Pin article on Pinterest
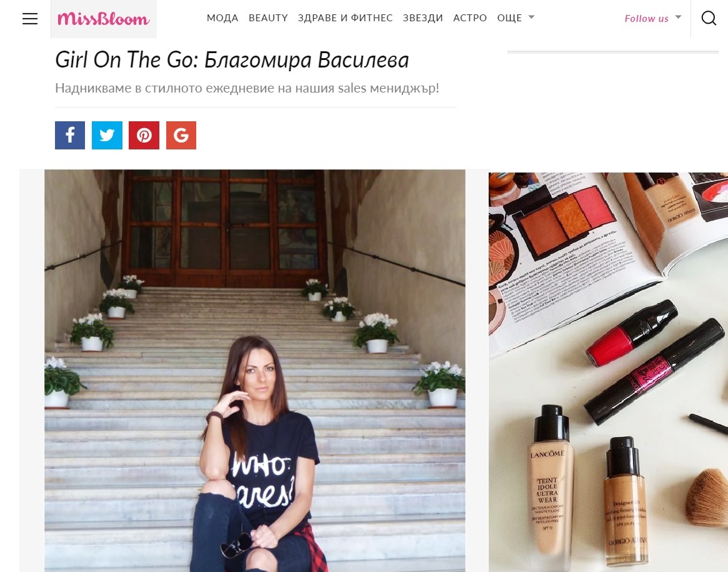 point(144,135)
